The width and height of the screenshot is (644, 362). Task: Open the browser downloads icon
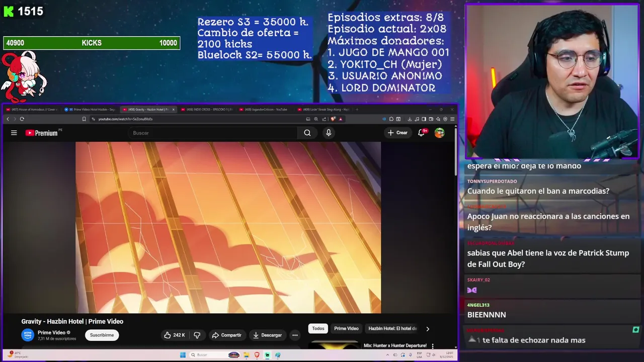tap(410, 119)
